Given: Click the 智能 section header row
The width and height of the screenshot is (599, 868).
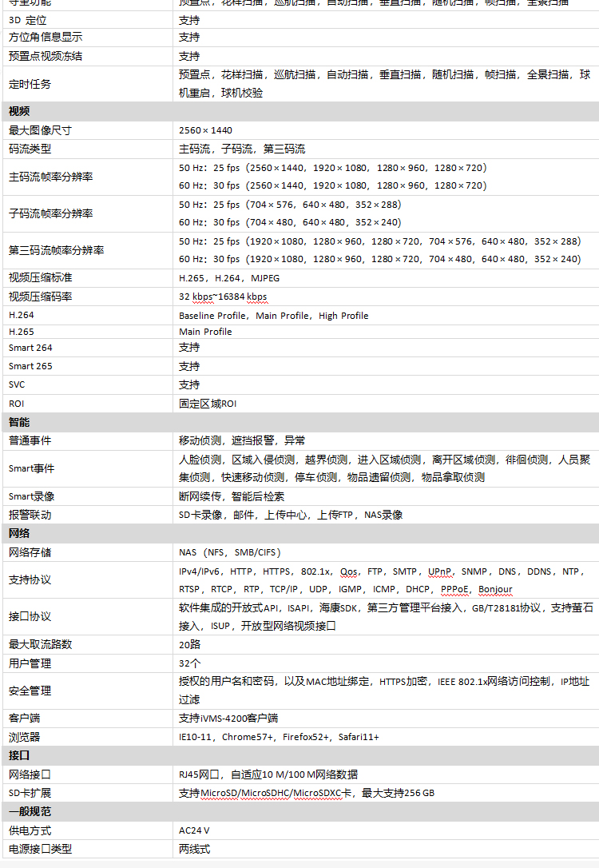Looking at the screenshot, I should (x=299, y=422).
